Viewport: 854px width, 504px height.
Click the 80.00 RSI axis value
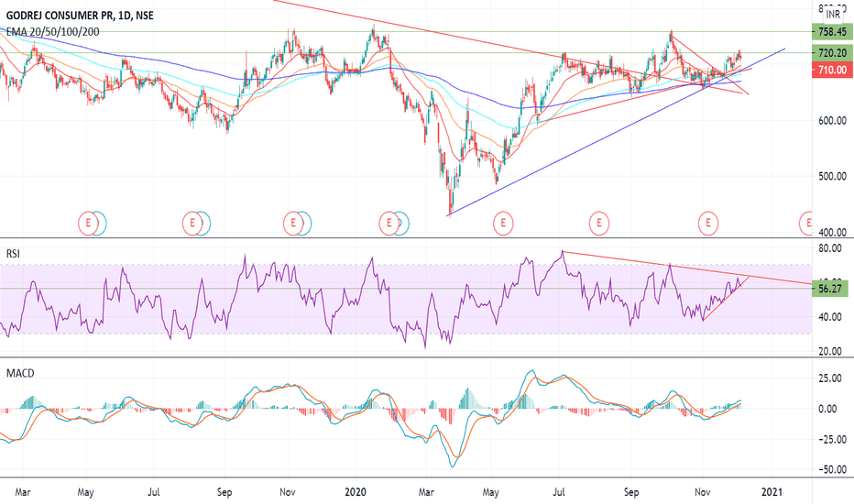pyautogui.click(x=830, y=248)
